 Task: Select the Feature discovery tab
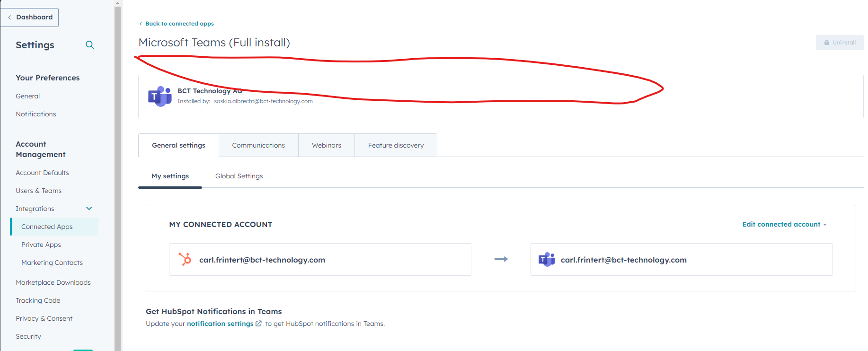click(396, 145)
